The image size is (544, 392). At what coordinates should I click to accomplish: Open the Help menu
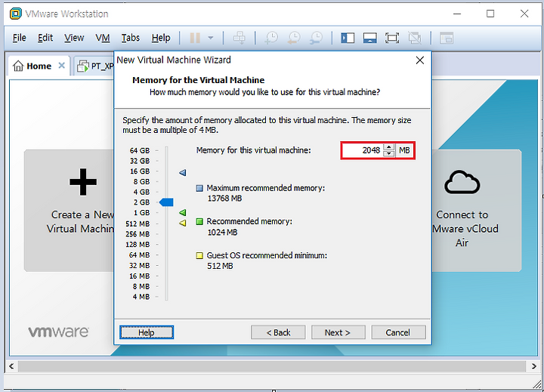tap(161, 38)
